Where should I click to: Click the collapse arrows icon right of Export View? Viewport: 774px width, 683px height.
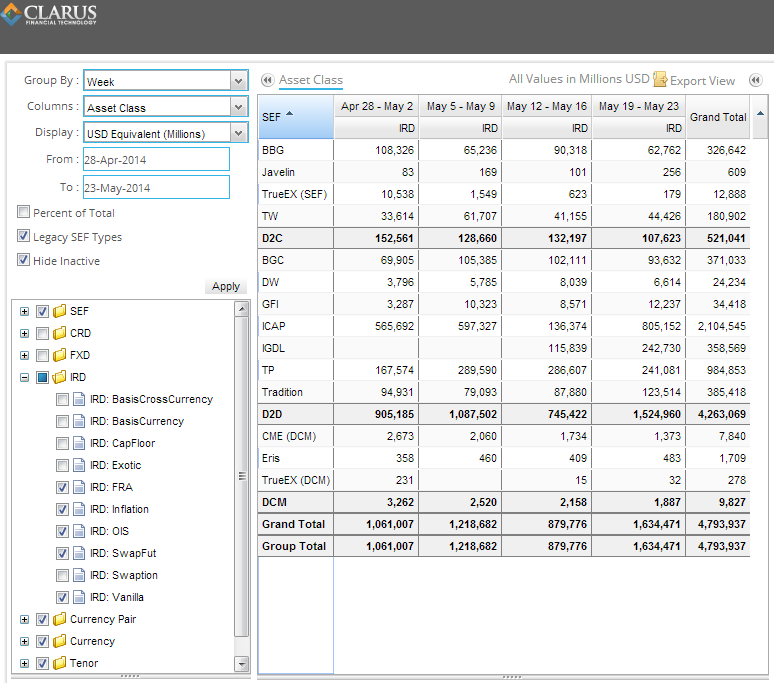coord(755,80)
